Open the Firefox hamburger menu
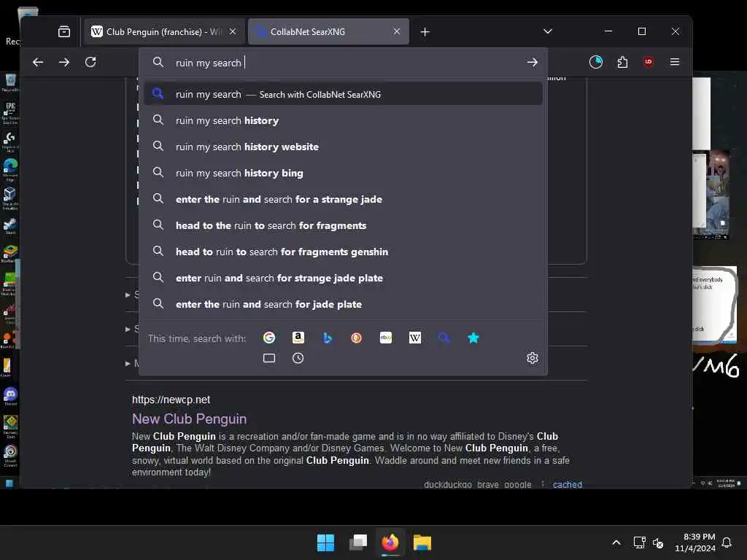This screenshot has width=747, height=560. (675, 63)
